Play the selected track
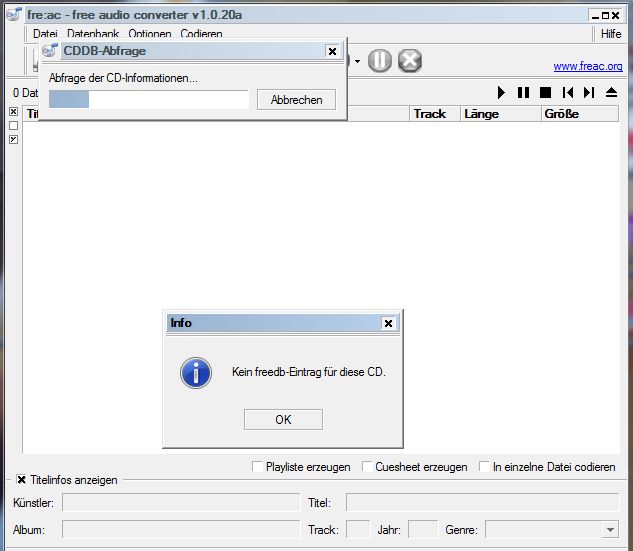633x551 pixels. point(501,92)
